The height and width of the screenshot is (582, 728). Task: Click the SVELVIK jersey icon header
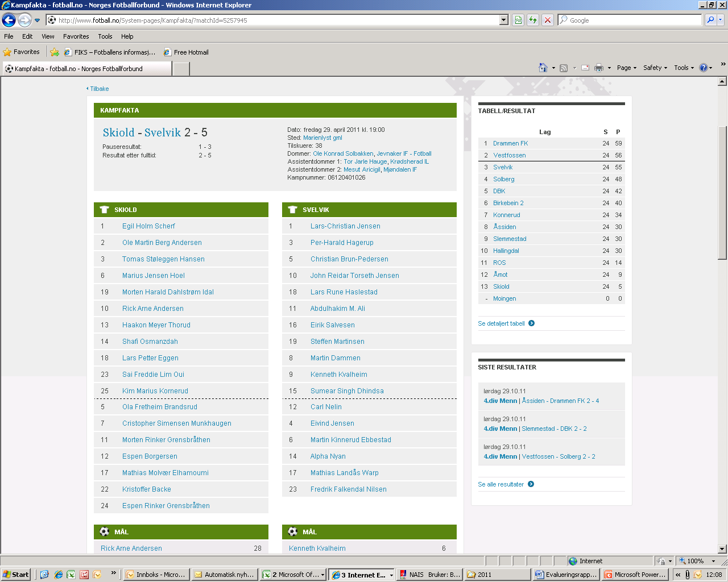[x=292, y=210]
